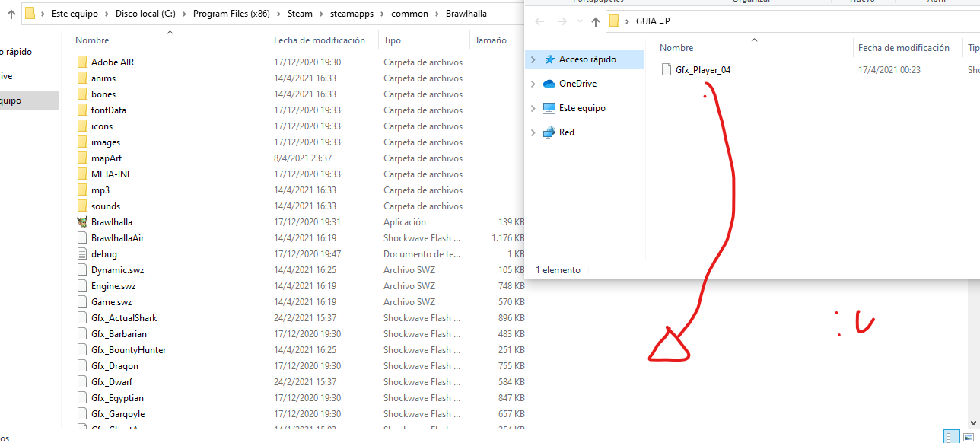This screenshot has height=443, width=980.
Task: Select the BrawlhallaAir file icon
Action: 82,237
